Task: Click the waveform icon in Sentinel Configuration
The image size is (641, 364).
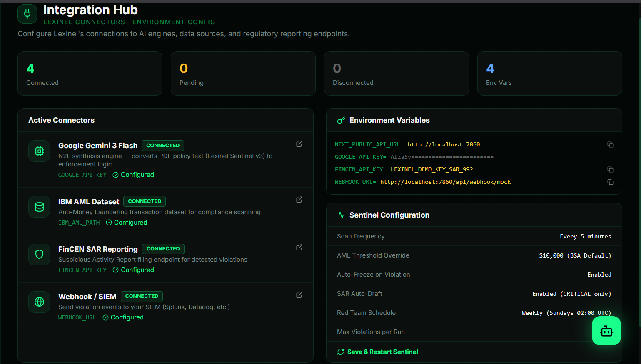Action: click(341, 215)
